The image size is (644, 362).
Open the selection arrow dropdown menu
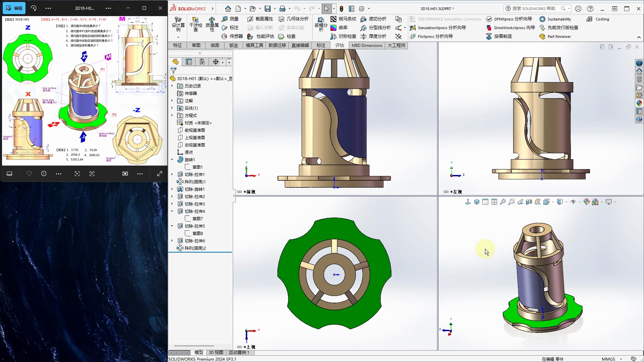pyautogui.click(x=334, y=9)
